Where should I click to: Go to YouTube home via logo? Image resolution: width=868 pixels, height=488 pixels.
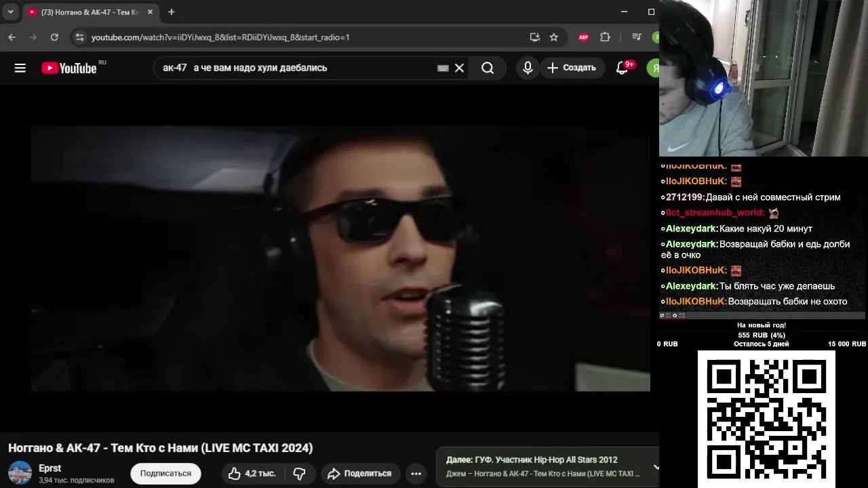click(69, 68)
